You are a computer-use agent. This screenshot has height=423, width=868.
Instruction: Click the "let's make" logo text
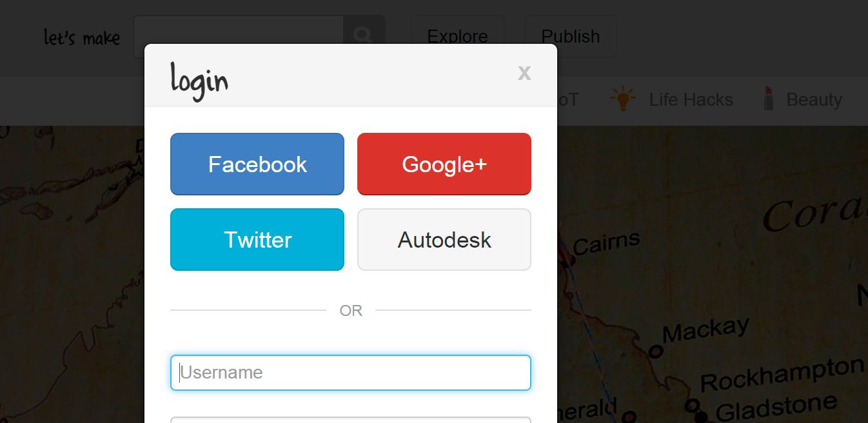point(82,38)
